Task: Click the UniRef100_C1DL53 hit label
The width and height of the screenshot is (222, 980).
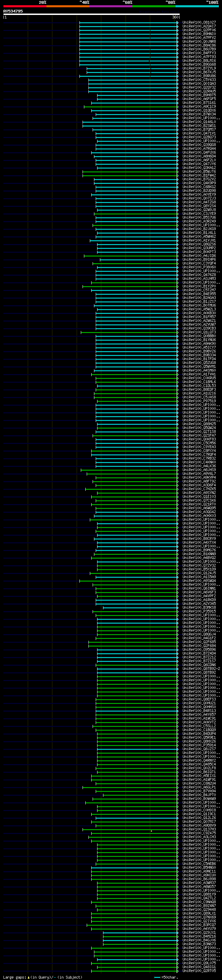Action: click(x=199, y=386)
